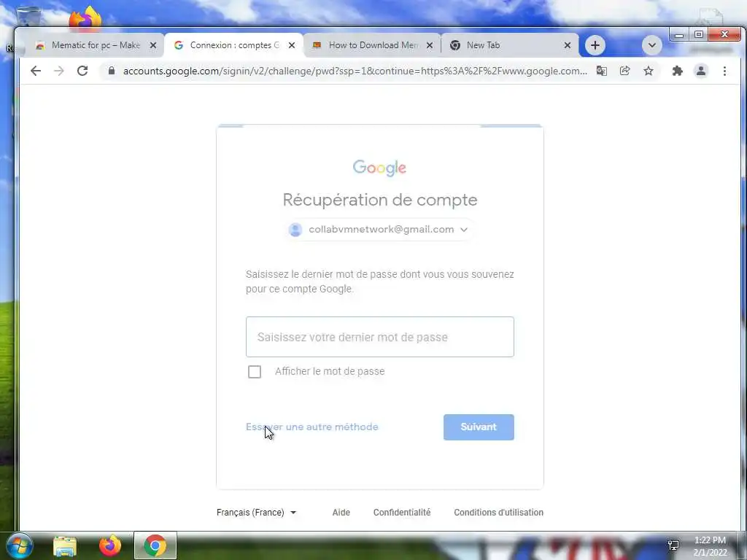
Task: Open the Extensions puzzle icon
Action: click(678, 71)
